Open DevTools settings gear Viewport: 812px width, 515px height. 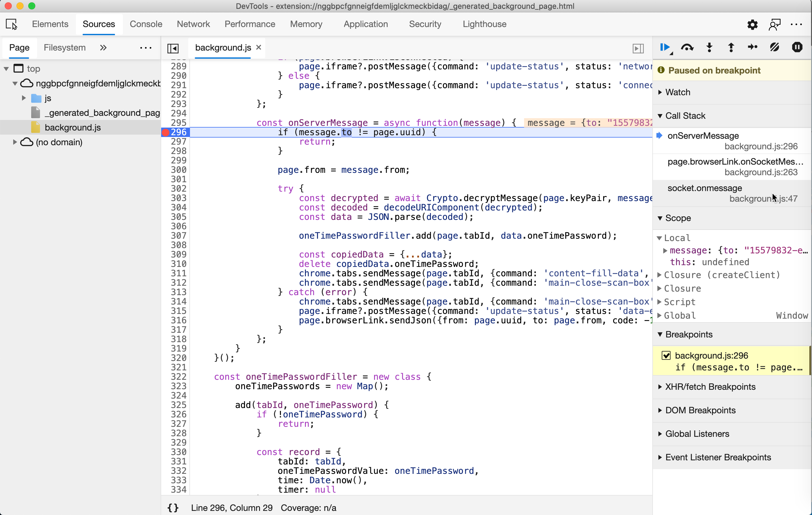752,24
